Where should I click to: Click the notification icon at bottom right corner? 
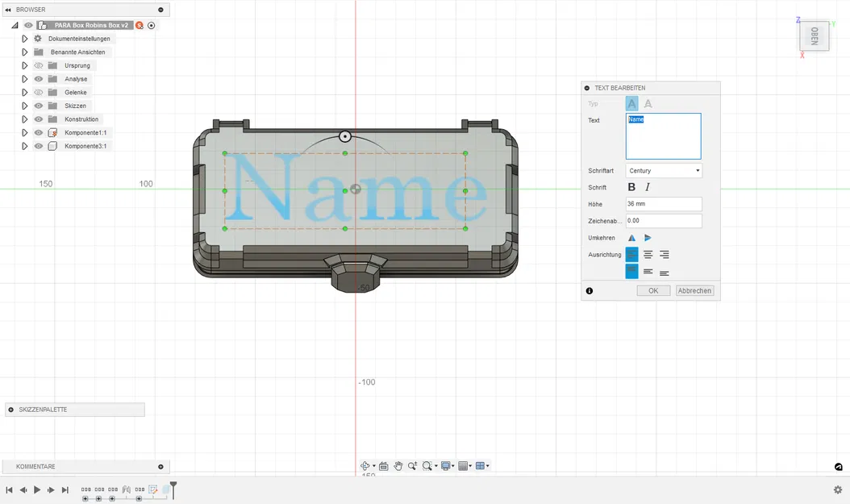pos(839,467)
